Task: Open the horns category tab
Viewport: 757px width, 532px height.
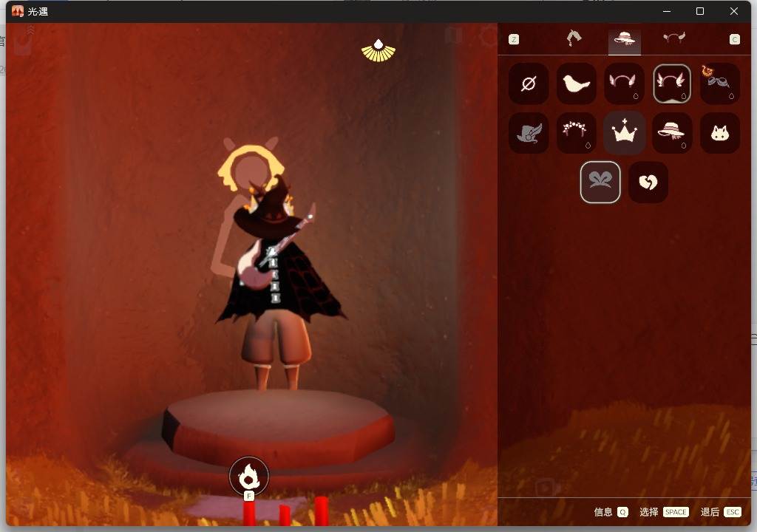Action: tap(674, 38)
